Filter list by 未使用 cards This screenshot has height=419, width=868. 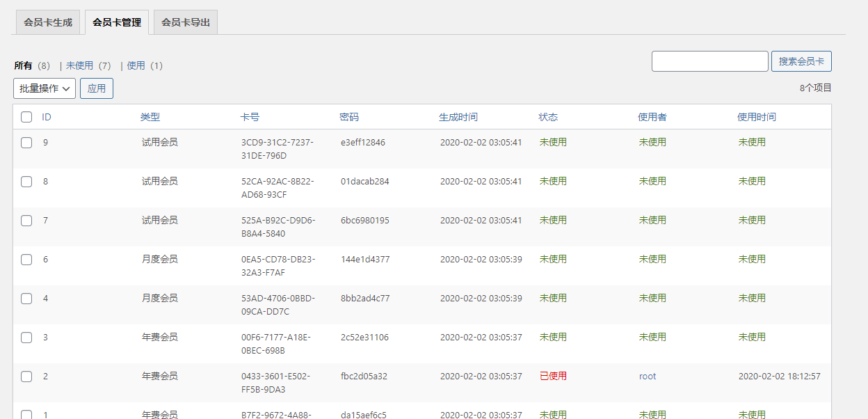(79, 65)
